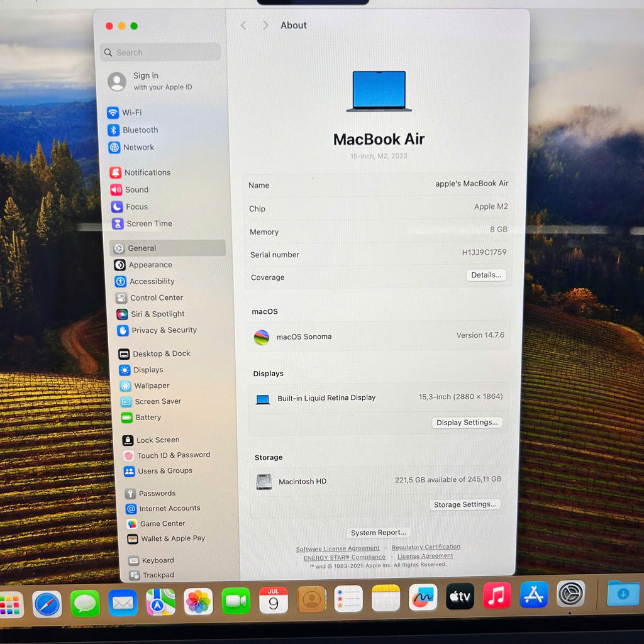Viewport: 644px width, 644px height.
Task: Click the forward navigation chevron
Action: pyautogui.click(x=265, y=25)
